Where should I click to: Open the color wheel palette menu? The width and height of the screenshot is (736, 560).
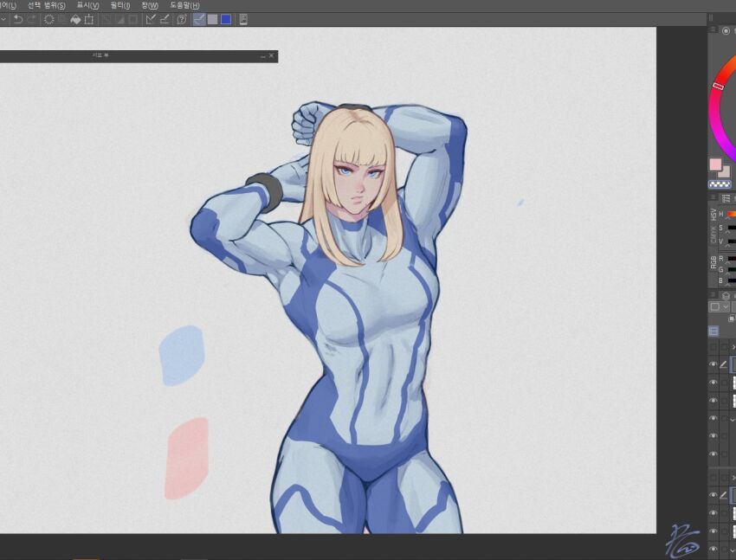click(713, 29)
